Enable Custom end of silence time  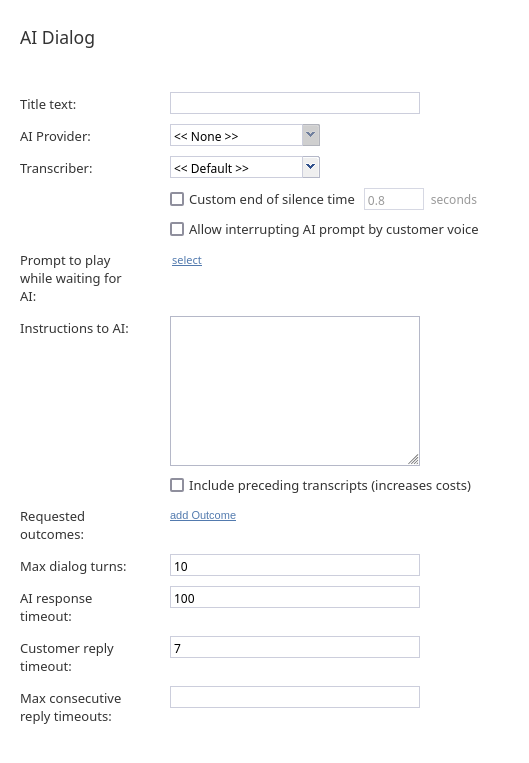click(x=177, y=199)
